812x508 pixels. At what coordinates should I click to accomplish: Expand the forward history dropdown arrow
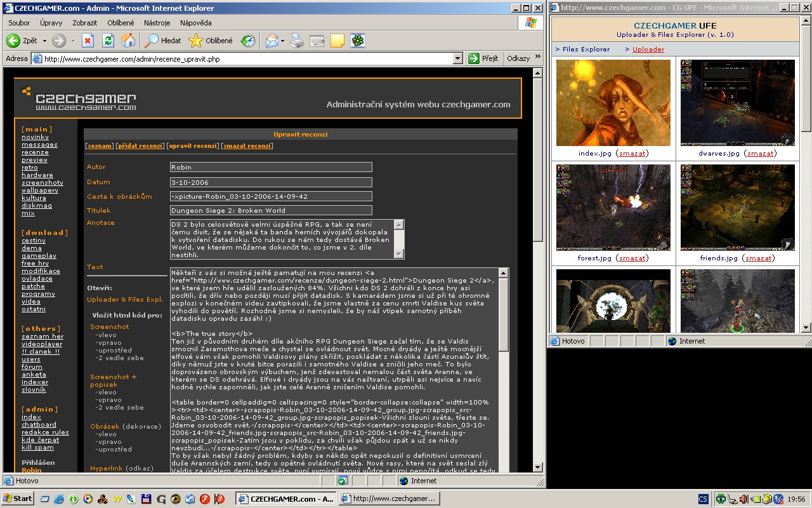tap(73, 41)
